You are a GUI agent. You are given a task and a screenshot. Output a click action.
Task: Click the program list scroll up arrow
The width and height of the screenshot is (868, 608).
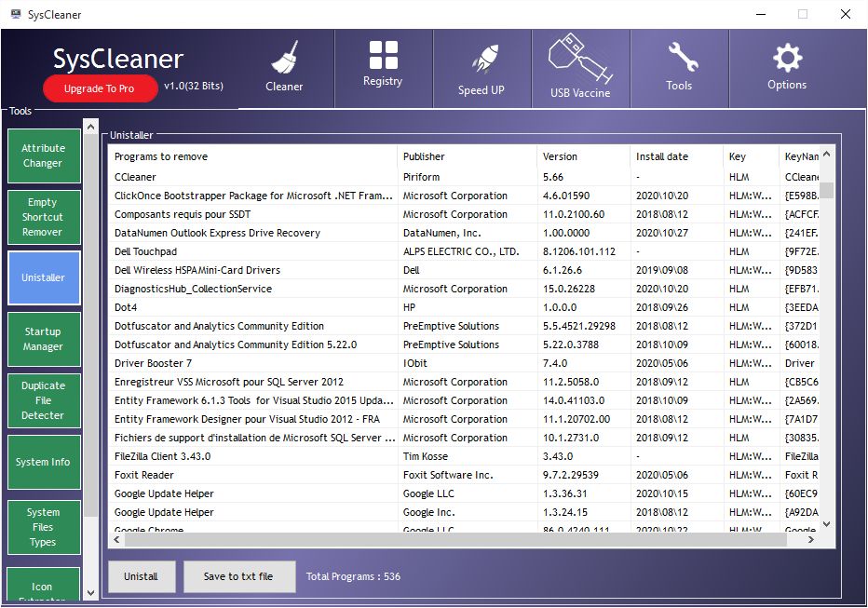click(826, 155)
